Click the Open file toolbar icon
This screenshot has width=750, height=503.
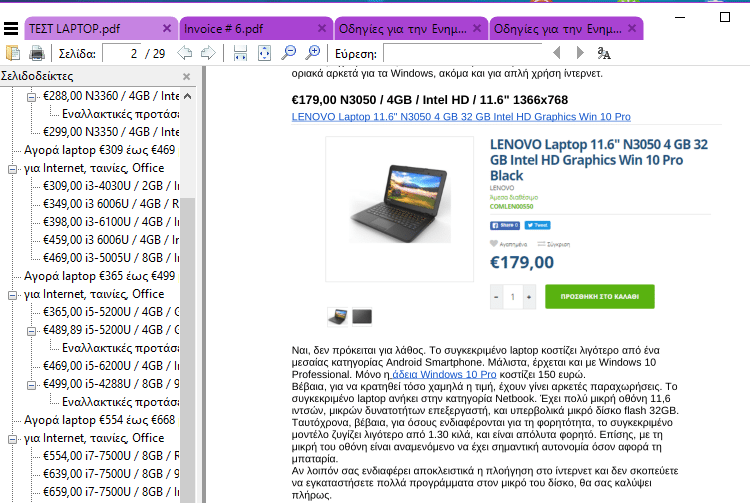[13, 53]
